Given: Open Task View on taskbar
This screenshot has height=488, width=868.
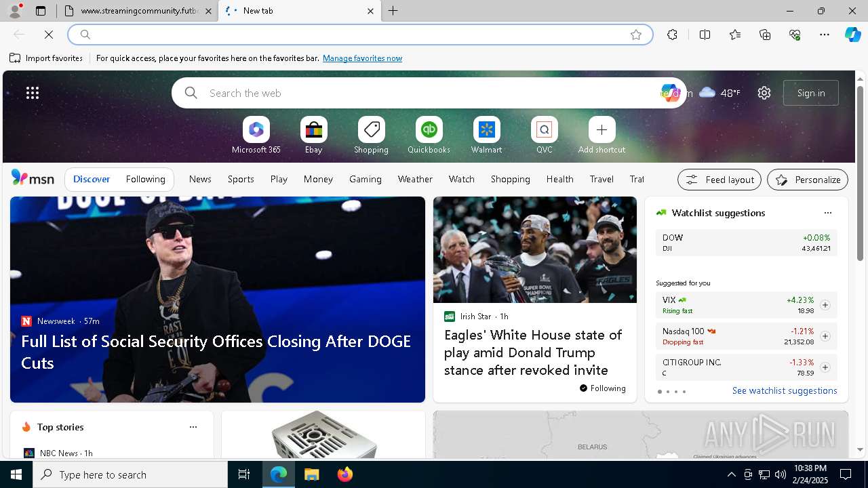Looking at the screenshot, I should coord(244,474).
